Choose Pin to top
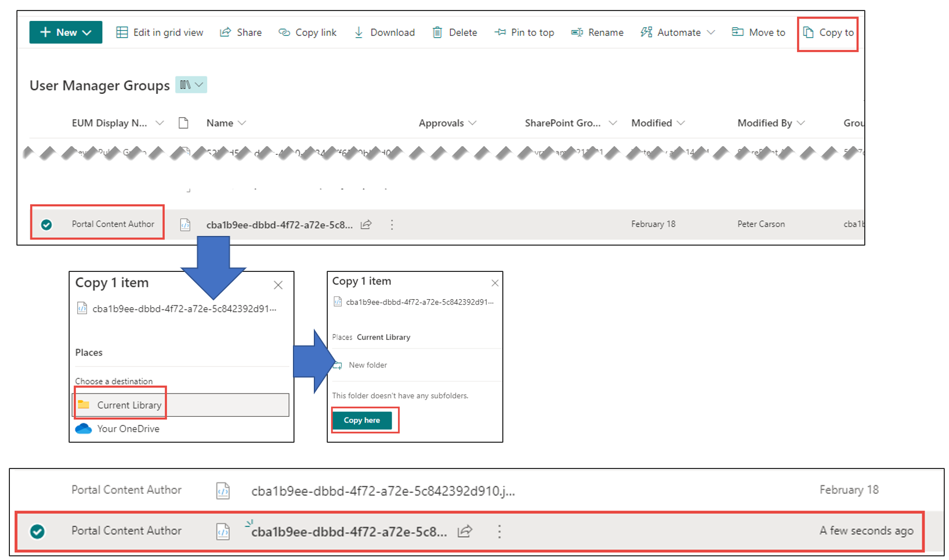949x560 pixels. (524, 32)
